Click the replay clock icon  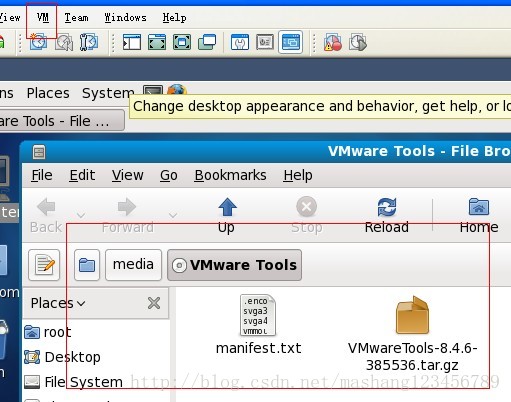click(x=358, y=42)
